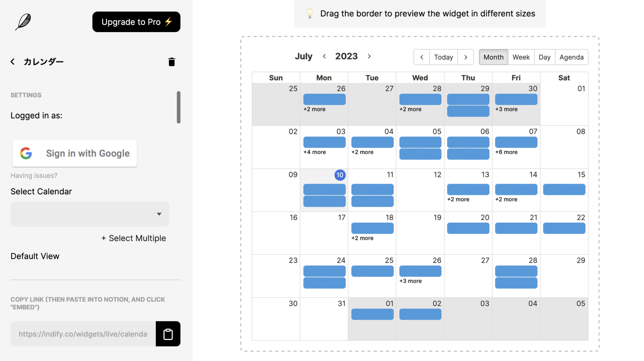
Task: Click Sign in with Google
Action: tap(75, 153)
